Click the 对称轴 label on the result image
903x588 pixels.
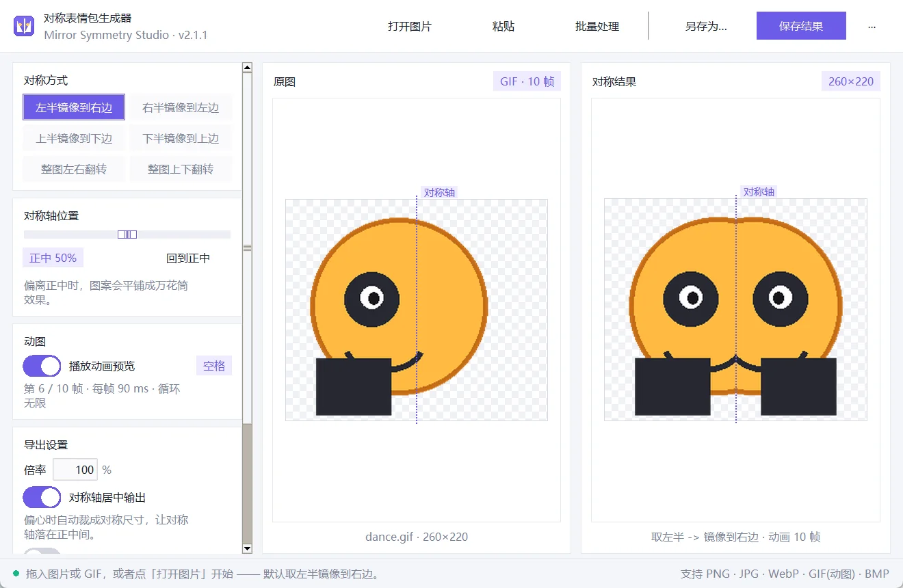click(759, 191)
